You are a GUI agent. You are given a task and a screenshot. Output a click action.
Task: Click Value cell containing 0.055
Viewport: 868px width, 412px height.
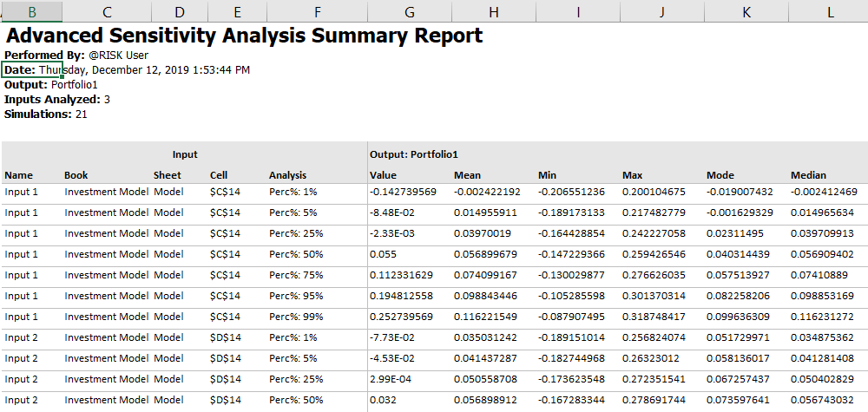[384, 254]
